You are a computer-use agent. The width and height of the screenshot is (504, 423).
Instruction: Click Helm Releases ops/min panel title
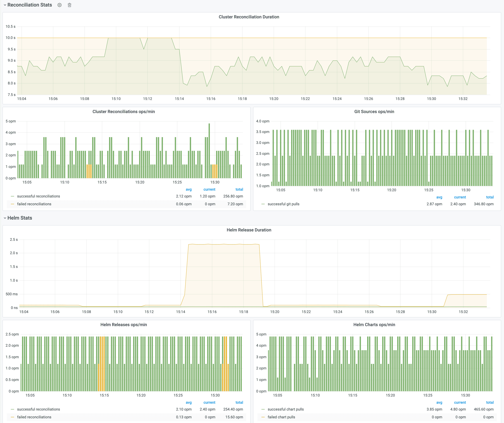coord(124,325)
